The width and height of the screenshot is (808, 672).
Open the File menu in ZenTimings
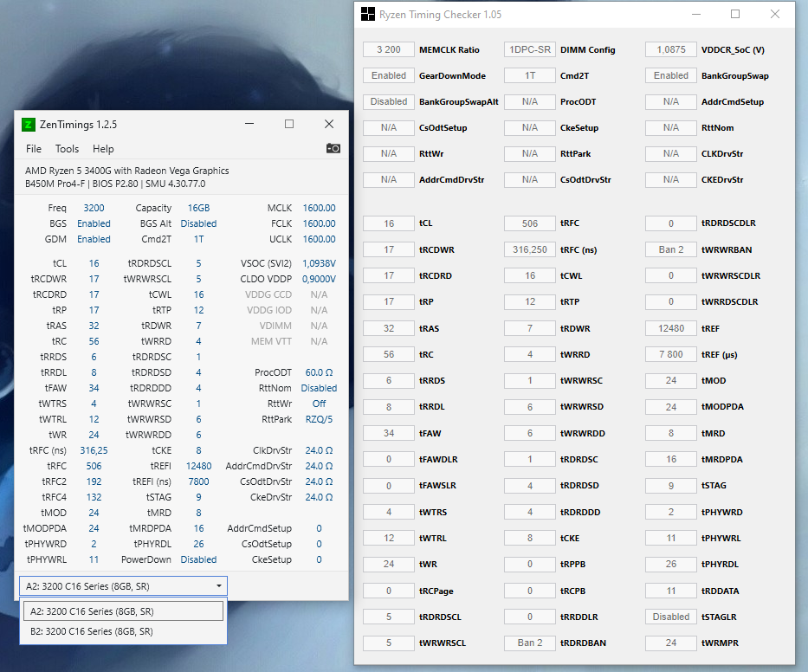(x=34, y=149)
